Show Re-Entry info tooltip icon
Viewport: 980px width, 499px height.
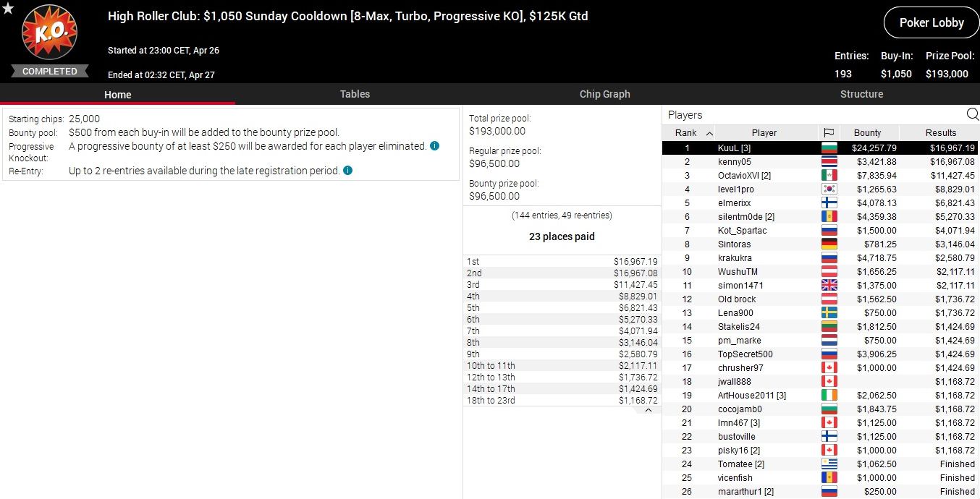click(347, 171)
